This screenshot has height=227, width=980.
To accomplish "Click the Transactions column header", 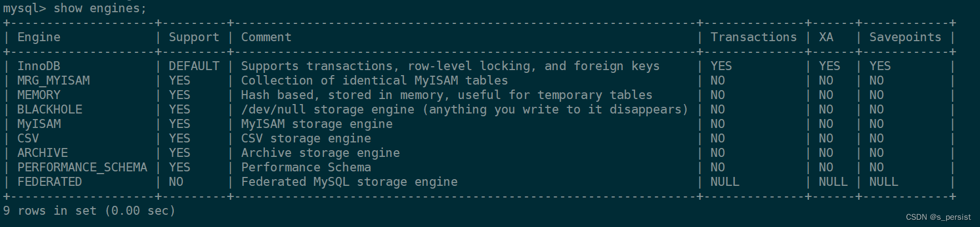I will coord(753,37).
